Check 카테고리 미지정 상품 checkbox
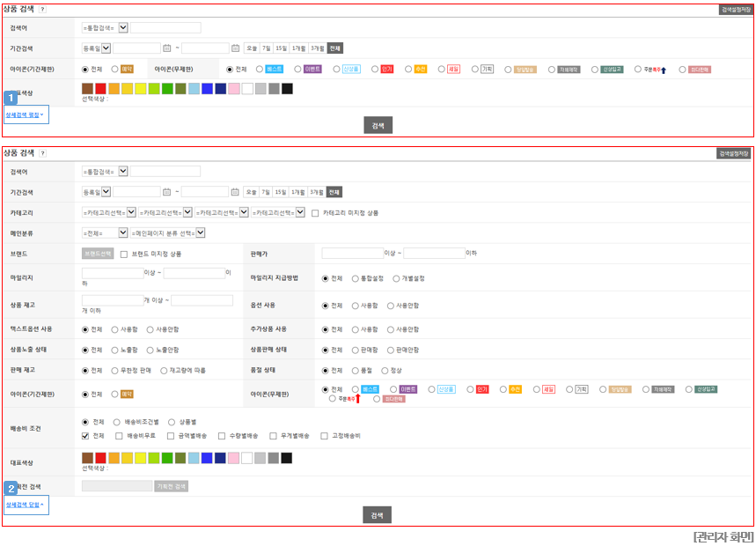 [x=315, y=213]
